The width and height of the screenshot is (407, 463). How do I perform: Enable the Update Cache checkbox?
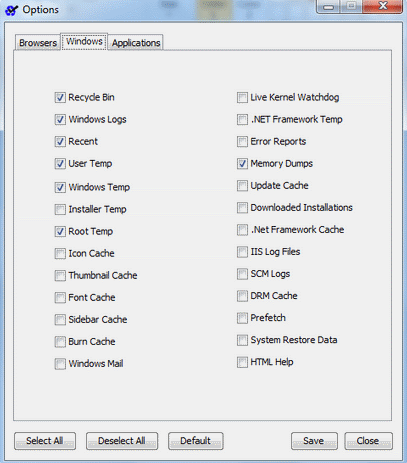pyautogui.click(x=242, y=186)
